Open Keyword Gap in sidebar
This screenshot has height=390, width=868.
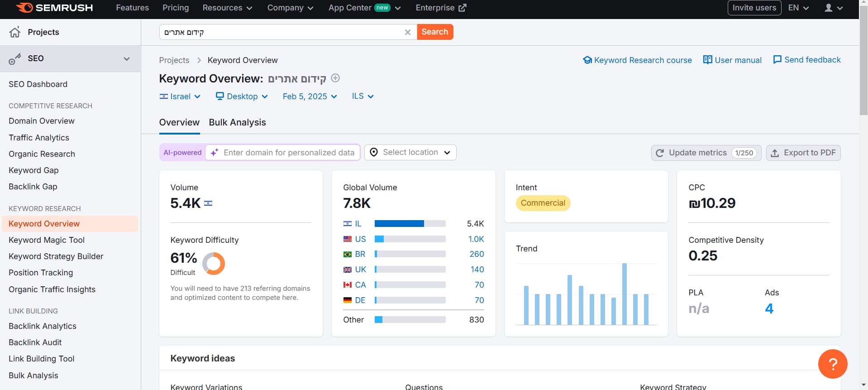[33, 170]
